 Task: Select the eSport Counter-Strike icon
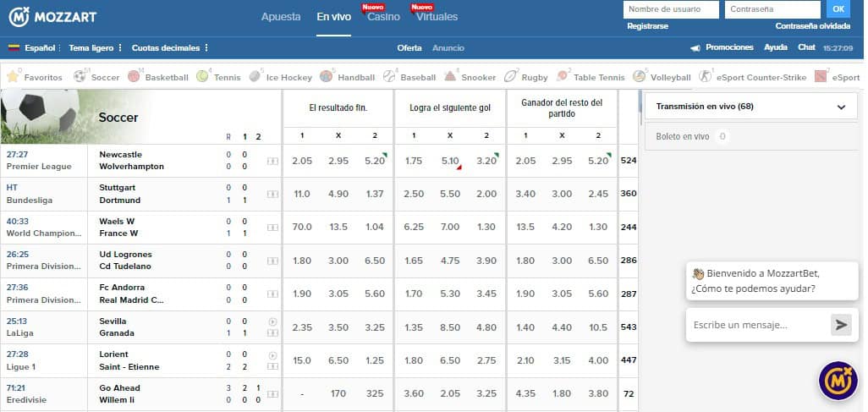(705, 76)
